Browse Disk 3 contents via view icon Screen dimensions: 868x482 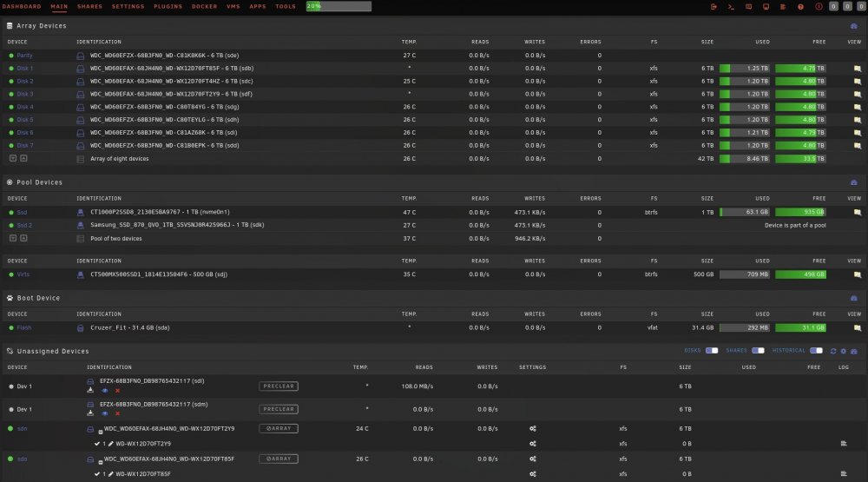coord(857,94)
